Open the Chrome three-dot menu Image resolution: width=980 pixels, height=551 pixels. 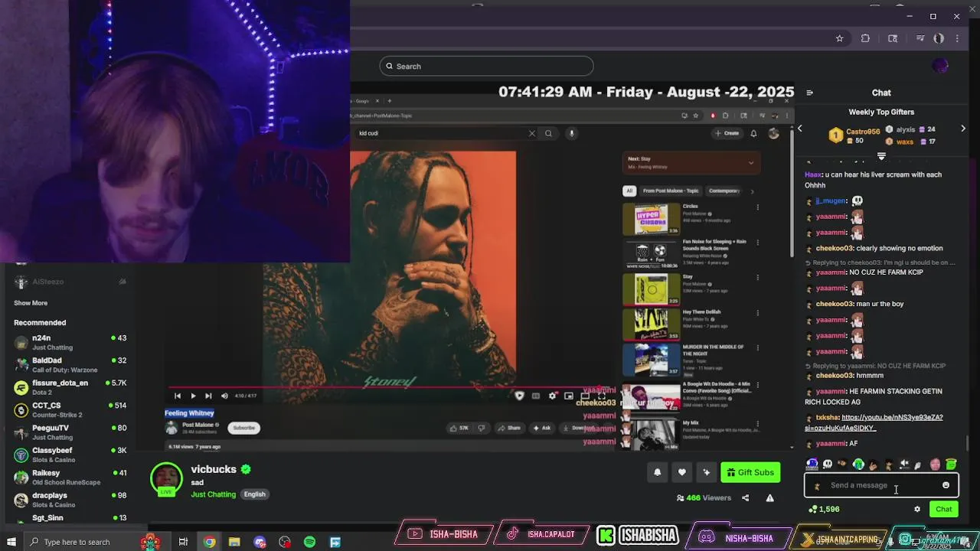click(x=957, y=38)
